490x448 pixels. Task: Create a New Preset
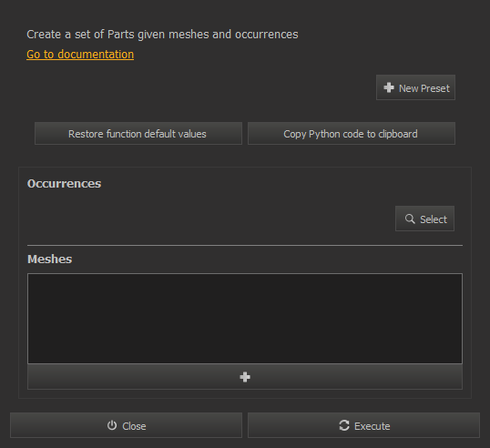[x=415, y=87]
